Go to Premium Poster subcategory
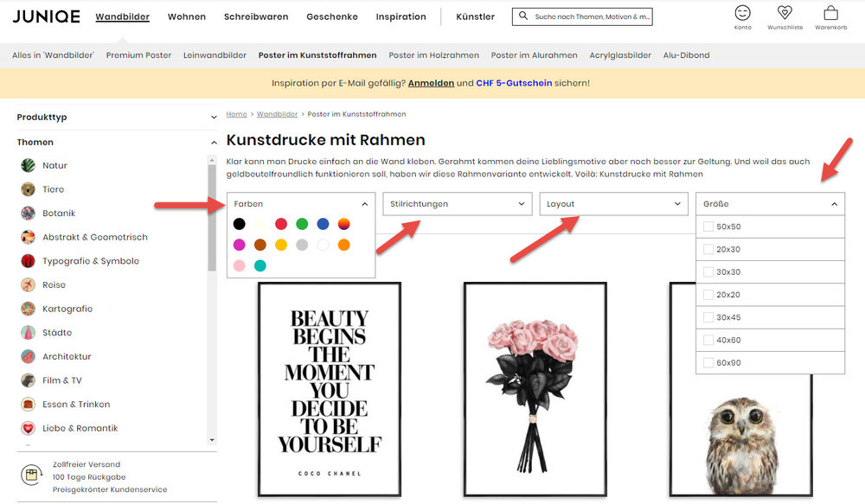 (x=138, y=55)
